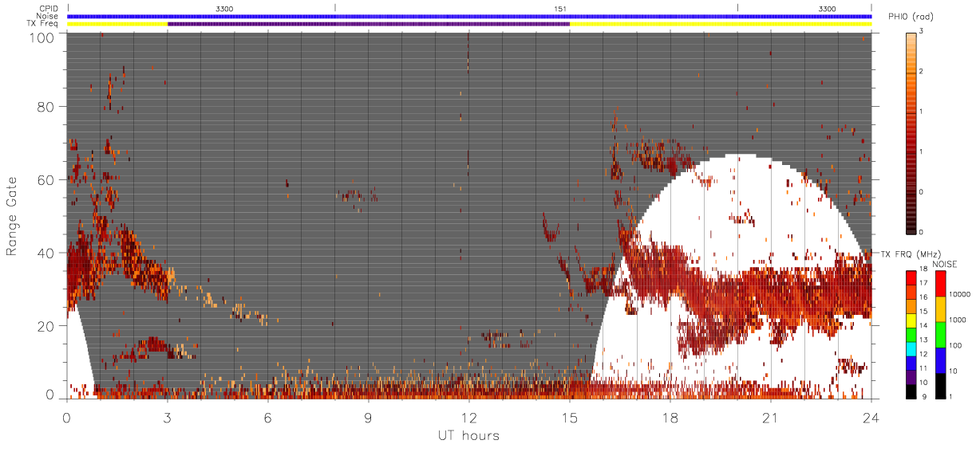Click the Range Gate tick label '40'
Screen dimensions: 980x452
47,253
